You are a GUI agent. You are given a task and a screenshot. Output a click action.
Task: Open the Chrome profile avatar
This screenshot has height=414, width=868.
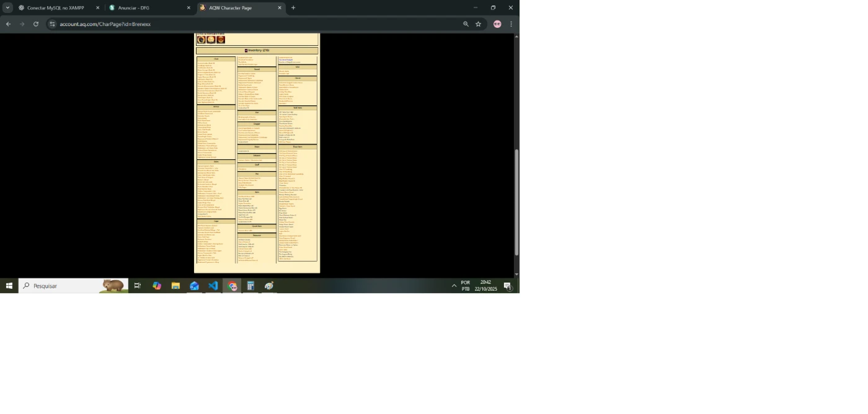click(x=497, y=24)
